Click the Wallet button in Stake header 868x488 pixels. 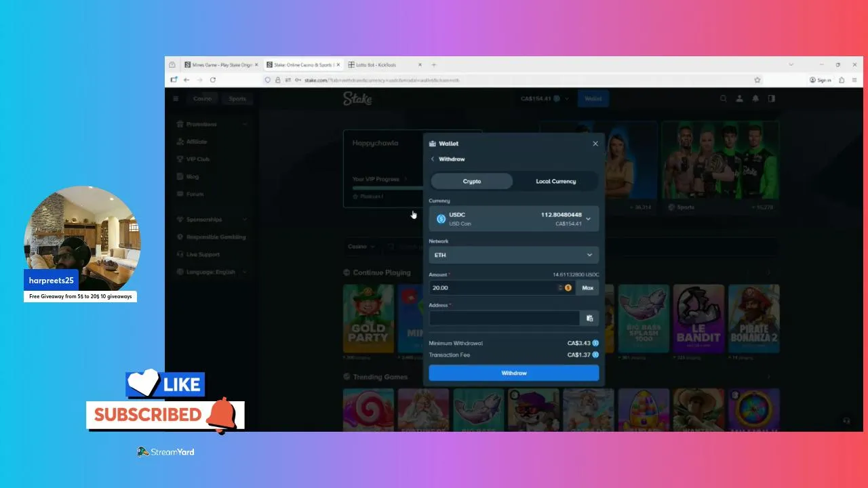click(x=593, y=98)
